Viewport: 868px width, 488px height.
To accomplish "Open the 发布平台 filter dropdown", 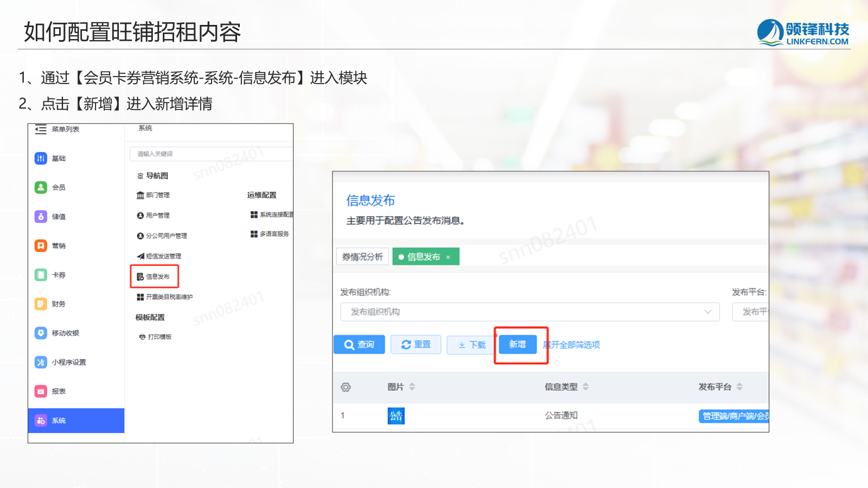I will click(x=750, y=312).
